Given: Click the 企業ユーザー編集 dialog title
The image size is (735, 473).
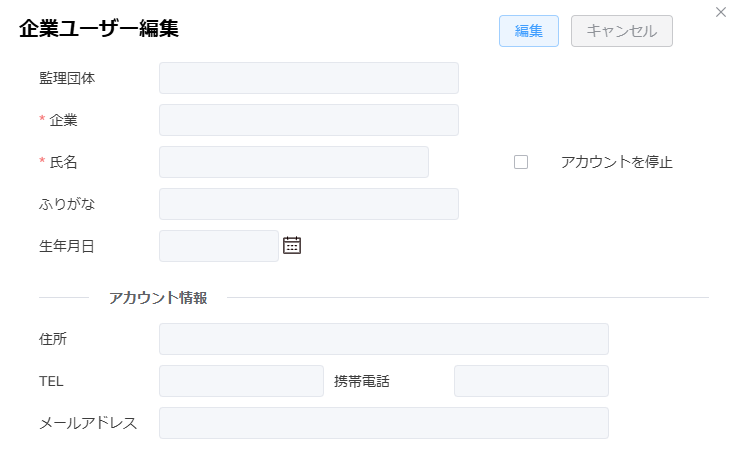Looking at the screenshot, I should (x=99, y=29).
